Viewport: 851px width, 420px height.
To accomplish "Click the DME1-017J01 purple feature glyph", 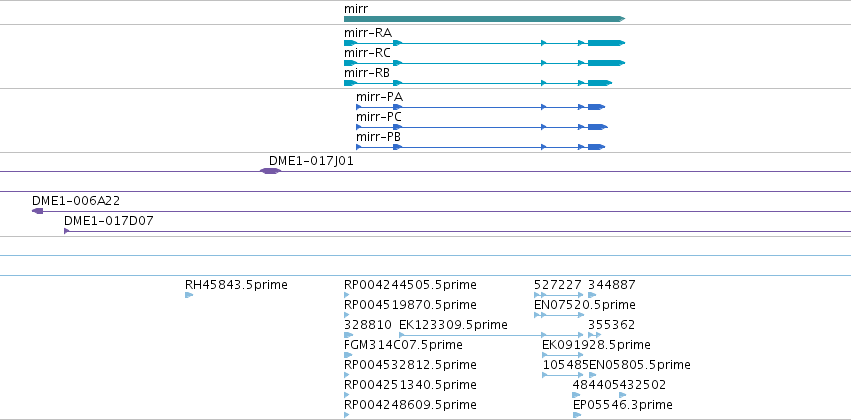I will tap(270, 171).
